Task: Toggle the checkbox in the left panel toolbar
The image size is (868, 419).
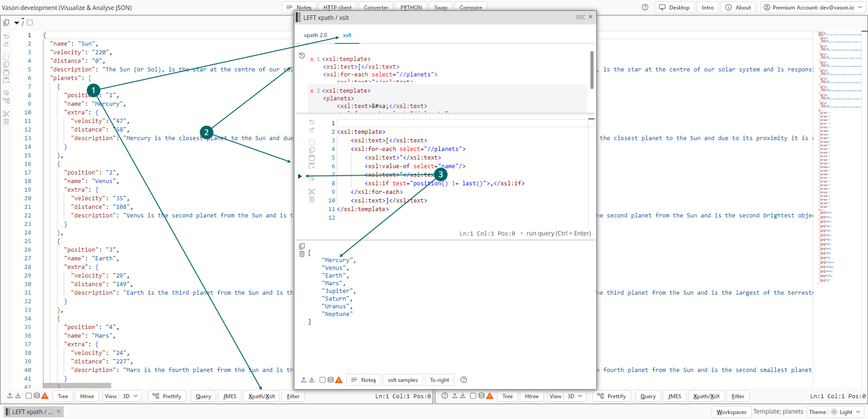Action: pyautogui.click(x=28, y=396)
